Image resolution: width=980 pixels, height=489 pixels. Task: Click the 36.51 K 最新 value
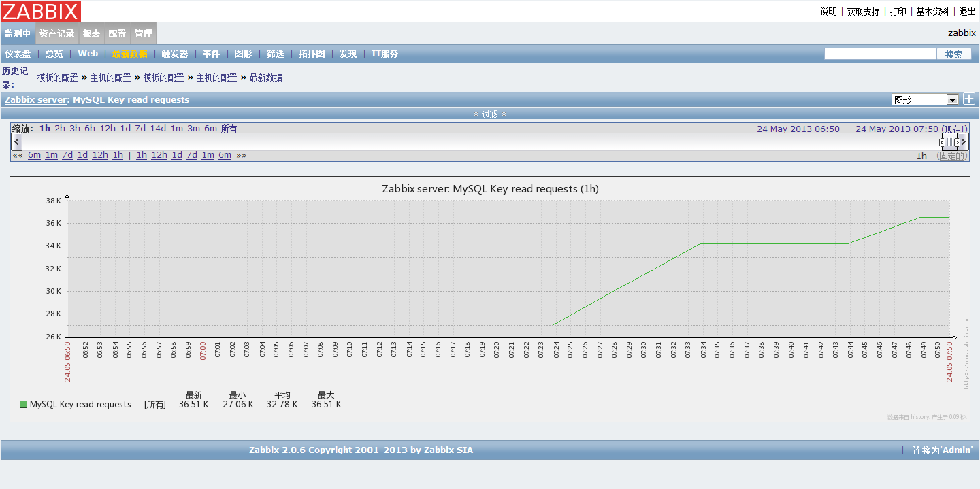(x=193, y=404)
